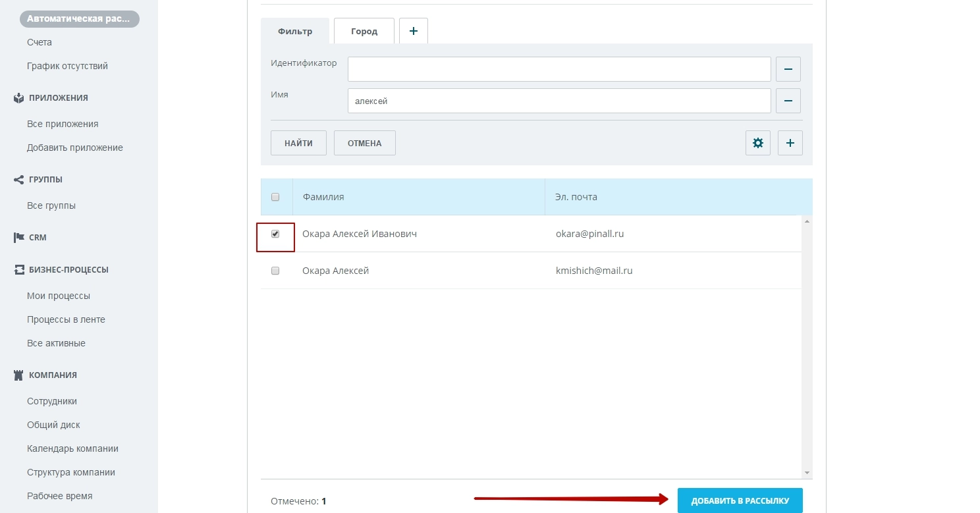The image size is (980, 513).
Task: Click the CRM flag icon in sidebar
Action: click(x=18, y=238)
